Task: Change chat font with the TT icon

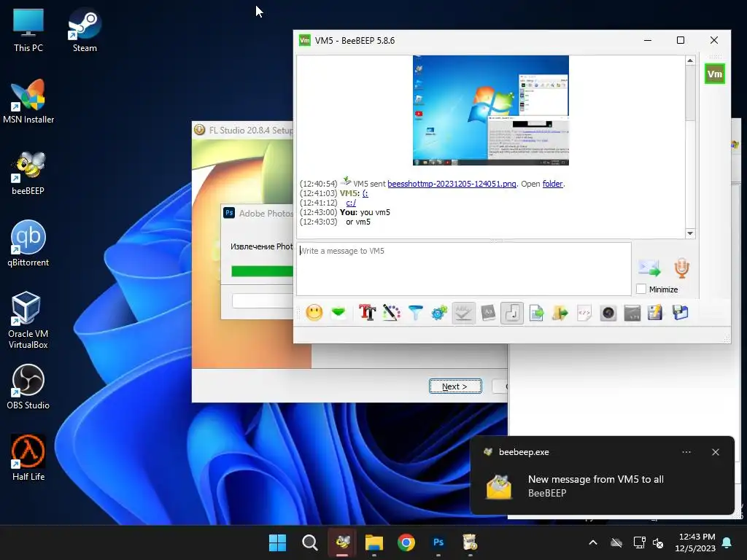Action: [368, 313]
